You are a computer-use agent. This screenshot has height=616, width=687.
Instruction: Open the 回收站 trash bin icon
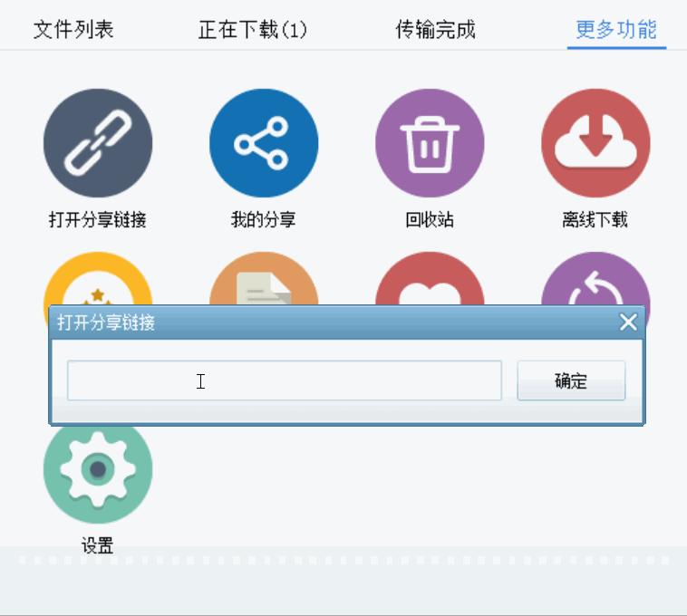tap(430, 143)
